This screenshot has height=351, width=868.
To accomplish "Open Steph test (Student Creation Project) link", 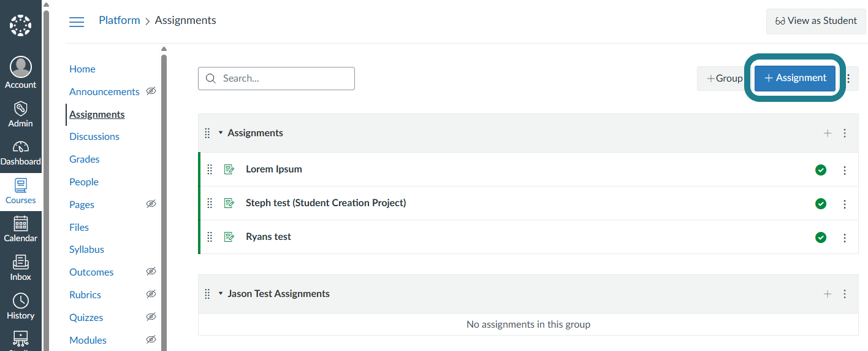I will coord(325,202).
